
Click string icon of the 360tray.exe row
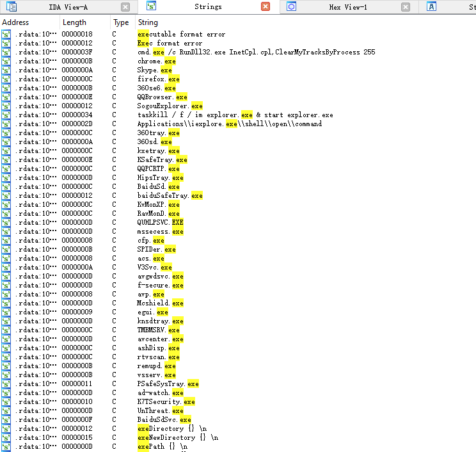(6, 133)
